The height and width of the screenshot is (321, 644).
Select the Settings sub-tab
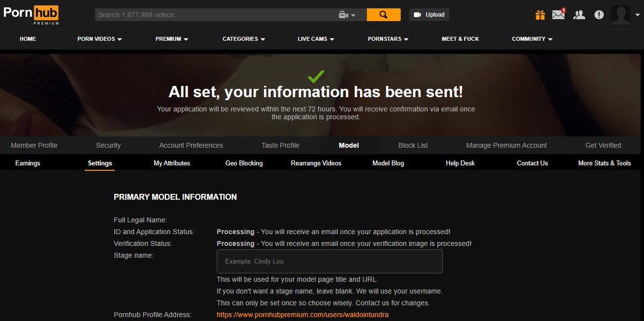[100, 163]
